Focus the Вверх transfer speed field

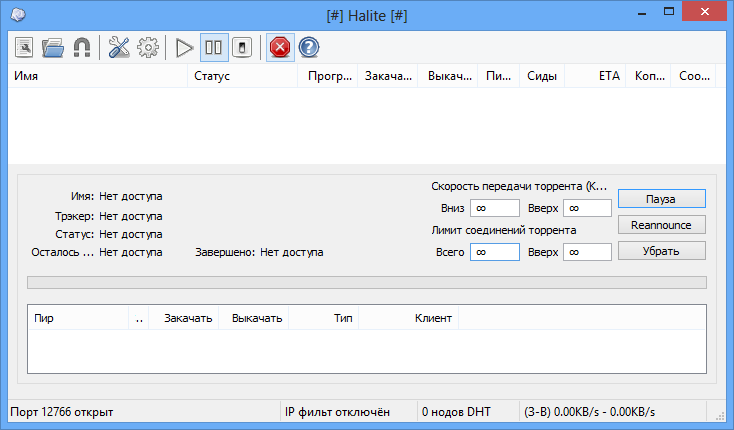587,208
